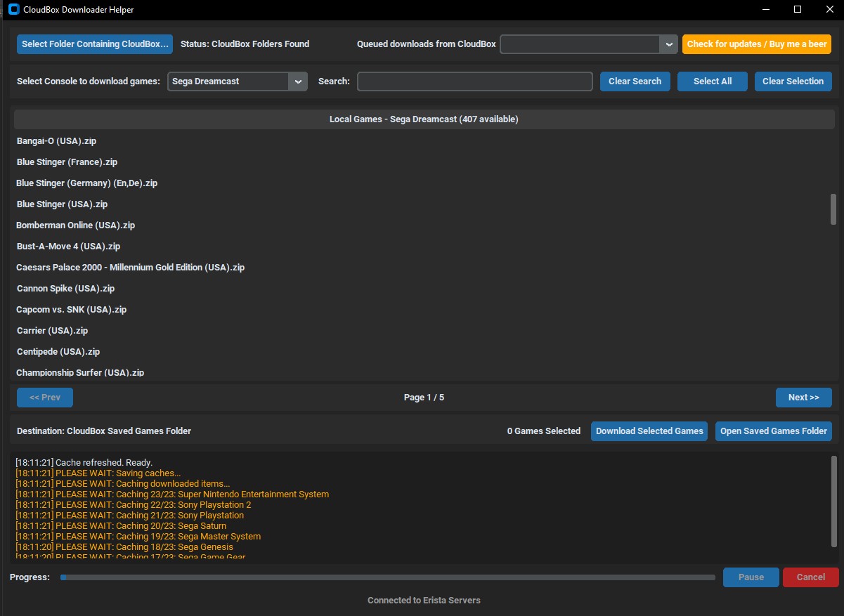Click the Select All button

[x=713, y=81]
